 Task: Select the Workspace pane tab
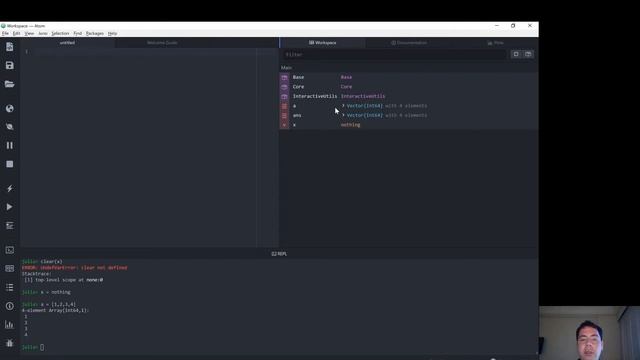pos(322,42)
